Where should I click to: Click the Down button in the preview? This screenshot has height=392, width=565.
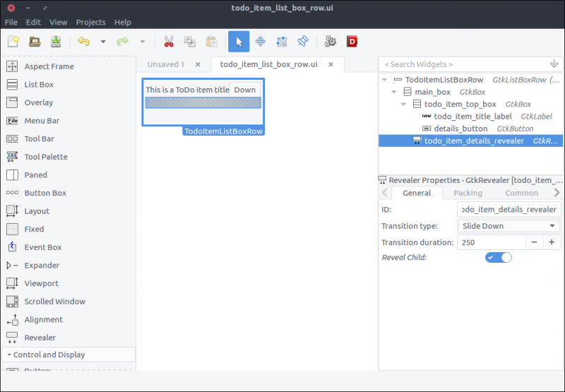(x=245, y=90)
